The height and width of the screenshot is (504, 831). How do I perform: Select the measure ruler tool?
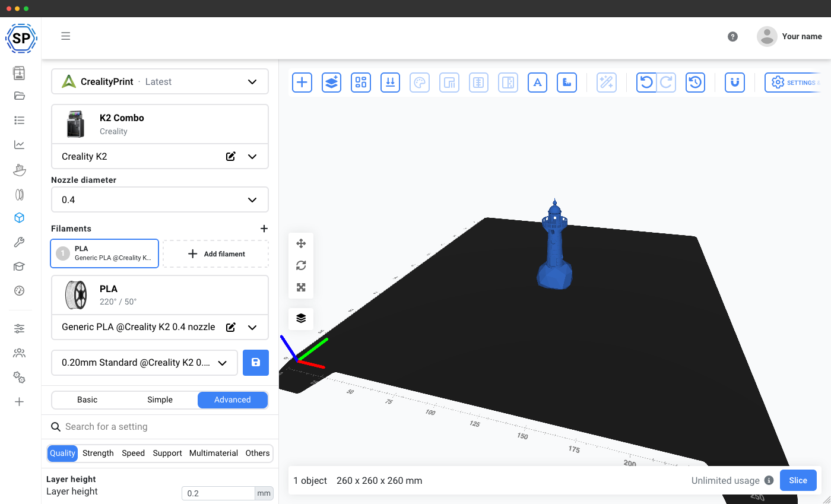567,83
